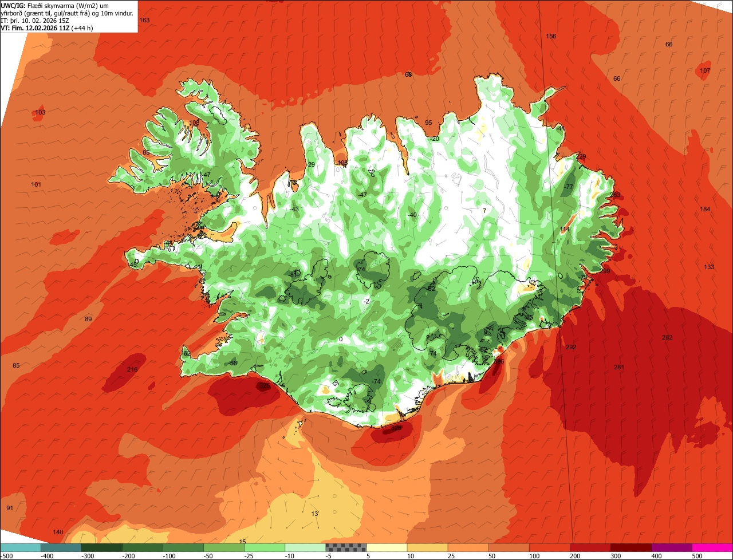
Task: Click the heat flux value 89
Action: 88,319
